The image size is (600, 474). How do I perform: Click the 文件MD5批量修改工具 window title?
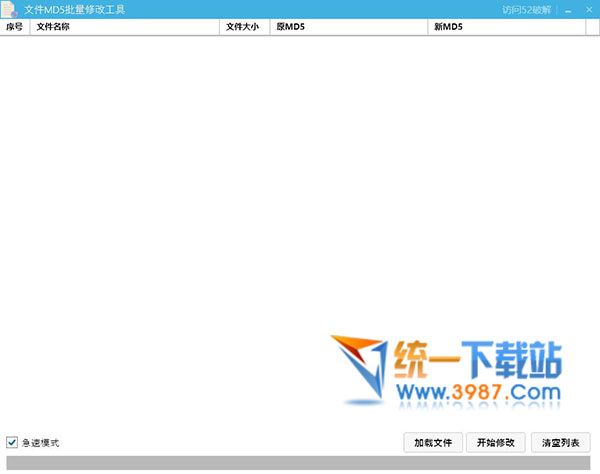(x=75, y=10)
